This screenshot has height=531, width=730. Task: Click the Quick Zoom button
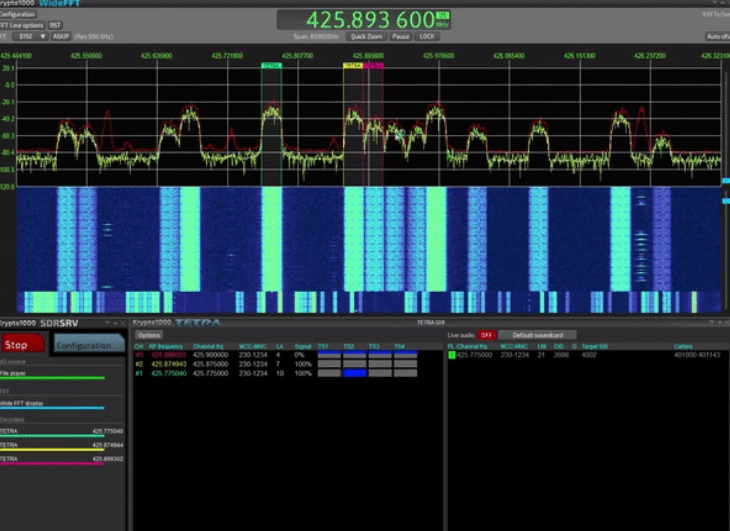[x=367, y=36]
